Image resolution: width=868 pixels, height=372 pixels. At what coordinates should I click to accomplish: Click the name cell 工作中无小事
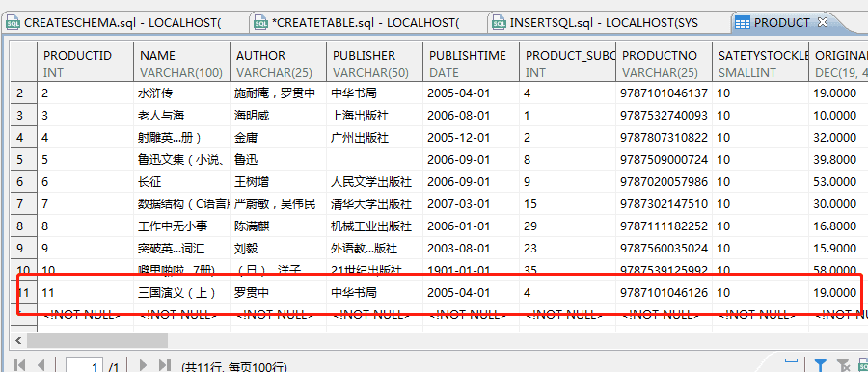point(181,226)
